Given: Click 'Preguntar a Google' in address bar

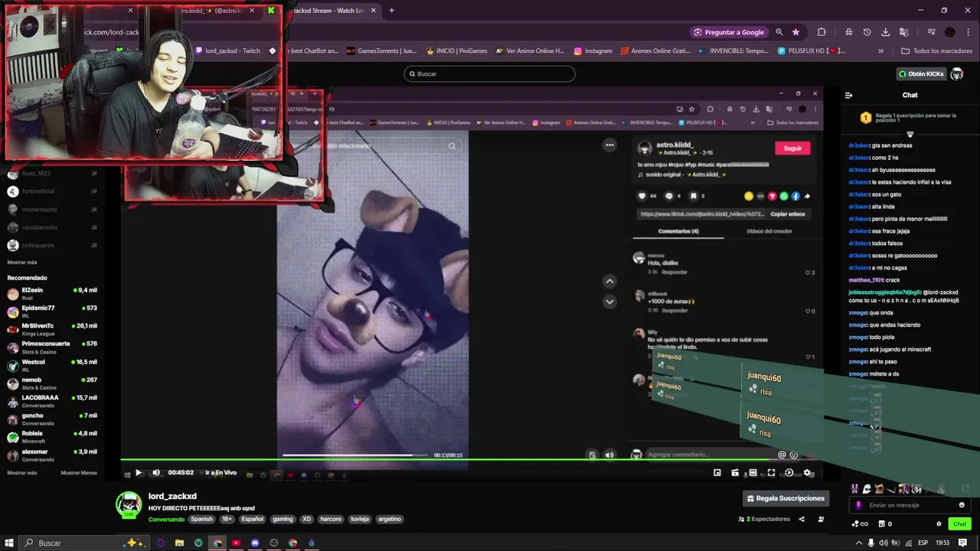Looking at the screenshot, I should 729,32.
